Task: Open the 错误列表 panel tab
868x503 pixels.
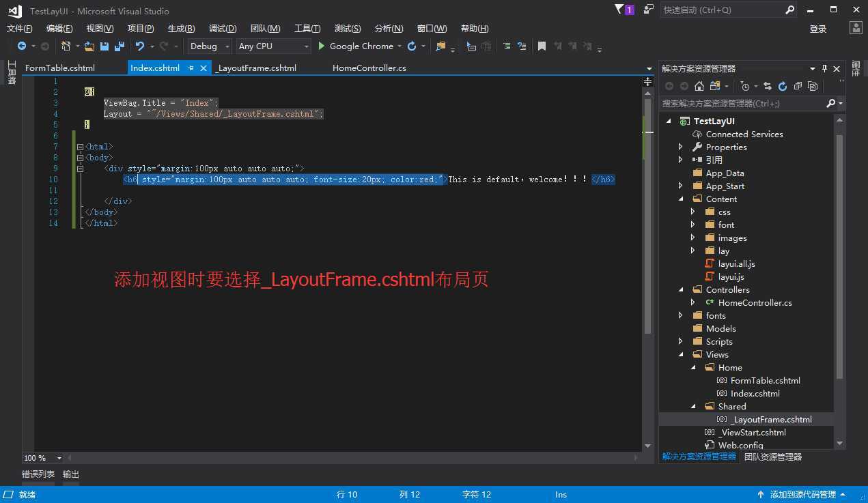Action: coord(38,474)
